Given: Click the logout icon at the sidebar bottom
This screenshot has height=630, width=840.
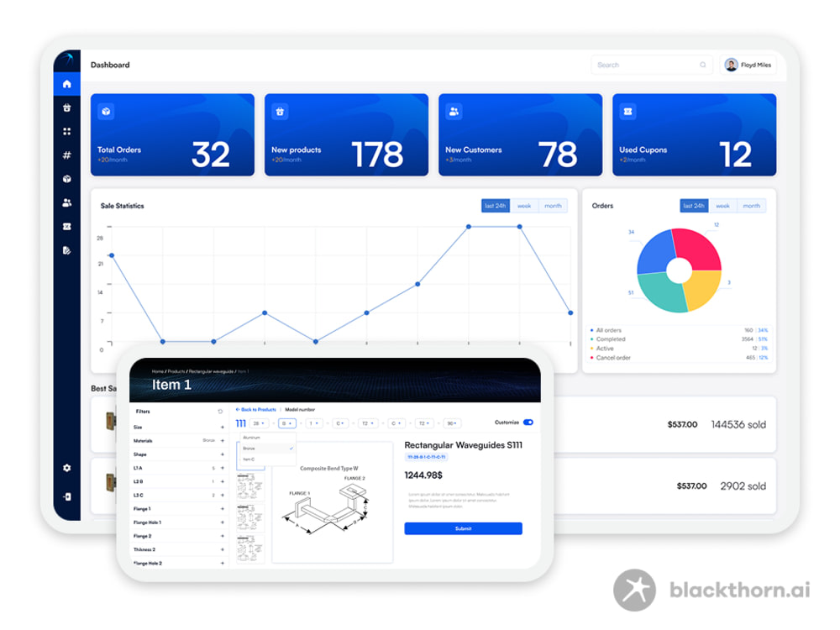Looking at the screenshot, I should (67, 496).
